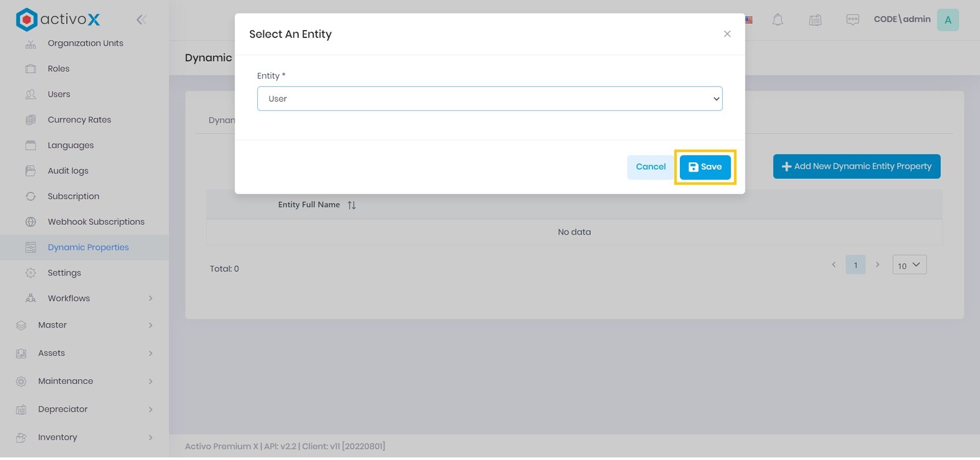Viewport: 980px width, 460px height.
Task: Collapse sidebar with double-chevron icon
Action: point(141,20)
